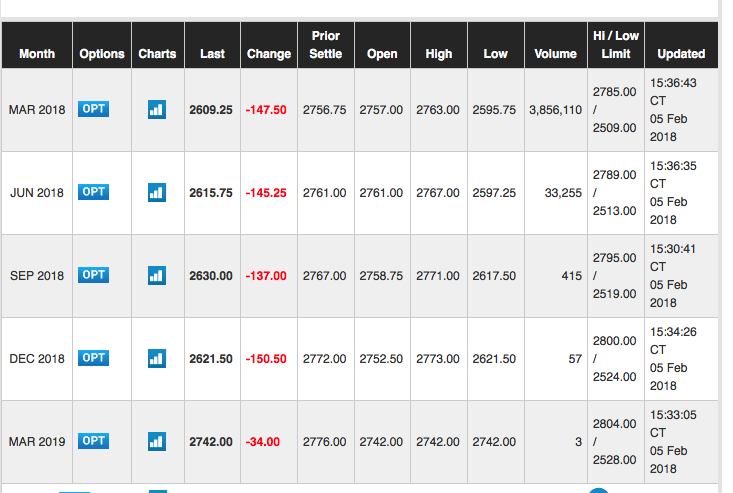Click prior settle 2776.00
The image size is (733, 493).
tap(324, 442)
